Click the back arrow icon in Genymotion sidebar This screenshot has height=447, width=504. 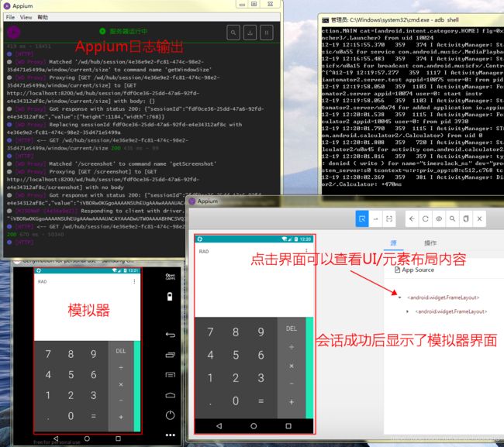(170, 335)
